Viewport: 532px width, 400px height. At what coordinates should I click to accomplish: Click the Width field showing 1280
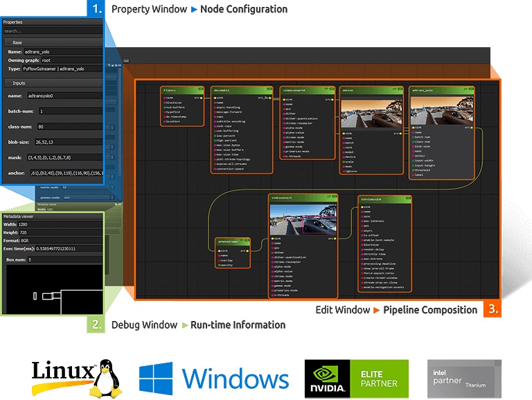coord(60,225)
